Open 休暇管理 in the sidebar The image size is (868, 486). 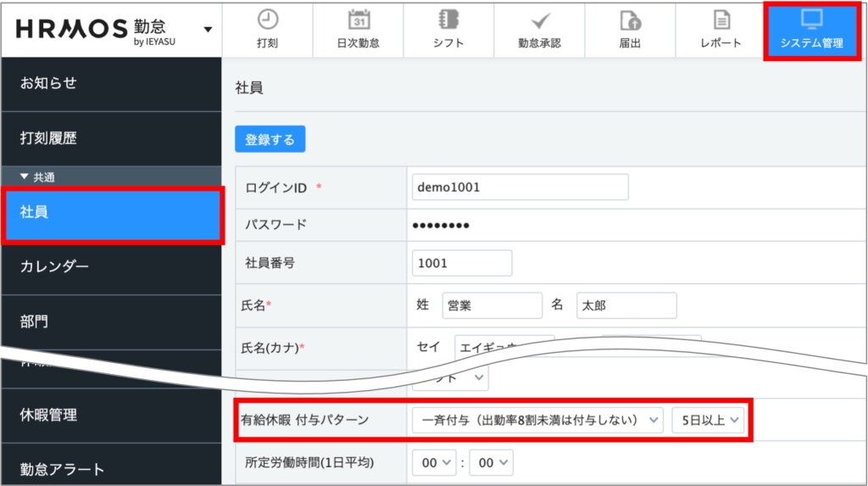(48, 415)
